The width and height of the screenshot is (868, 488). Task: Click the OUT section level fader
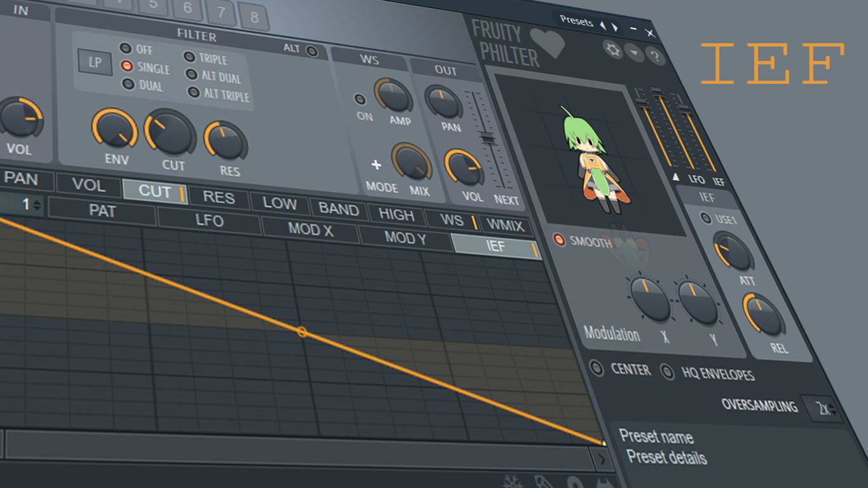[487, 138]
